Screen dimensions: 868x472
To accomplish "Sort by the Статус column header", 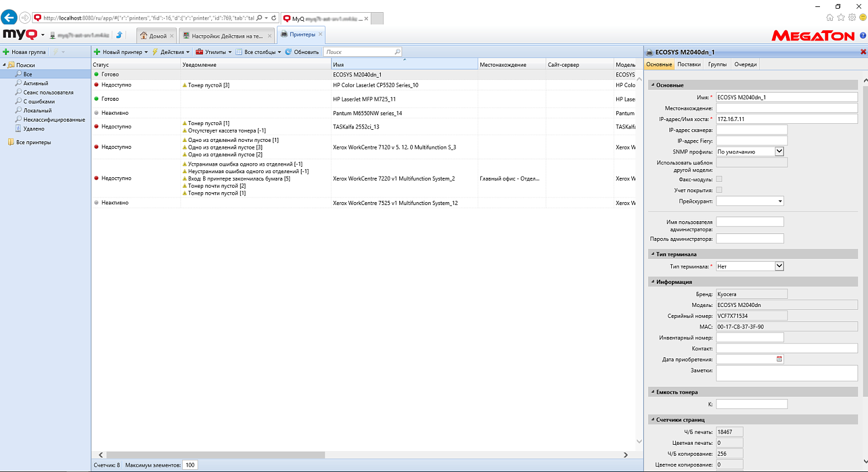I will pos(136,64).
